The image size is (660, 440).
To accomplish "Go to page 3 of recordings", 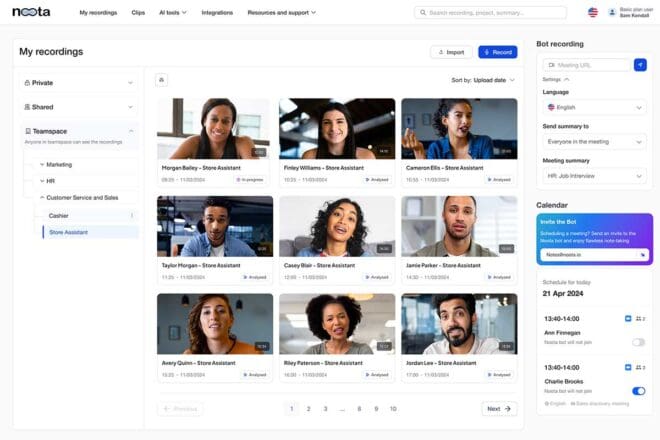I will (x=325, y=409).
